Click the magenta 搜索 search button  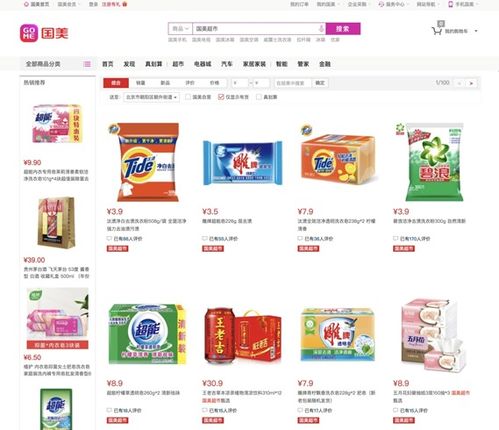343,29
